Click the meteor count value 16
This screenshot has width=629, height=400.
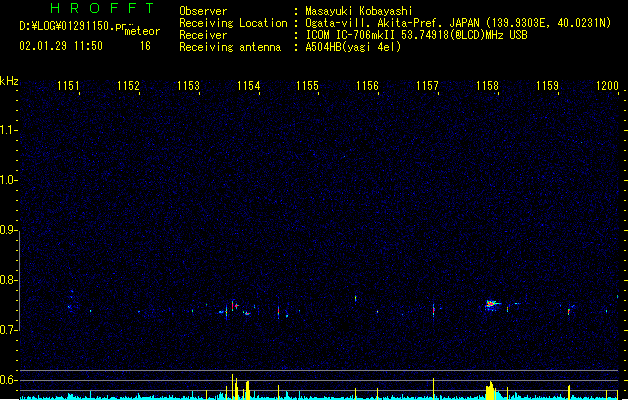[145, 46]
